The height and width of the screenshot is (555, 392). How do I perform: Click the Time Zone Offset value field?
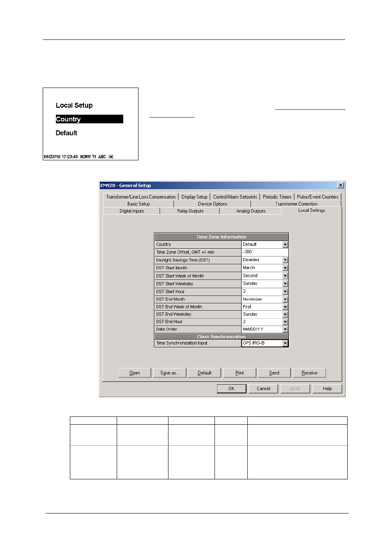tap(265, 252)
